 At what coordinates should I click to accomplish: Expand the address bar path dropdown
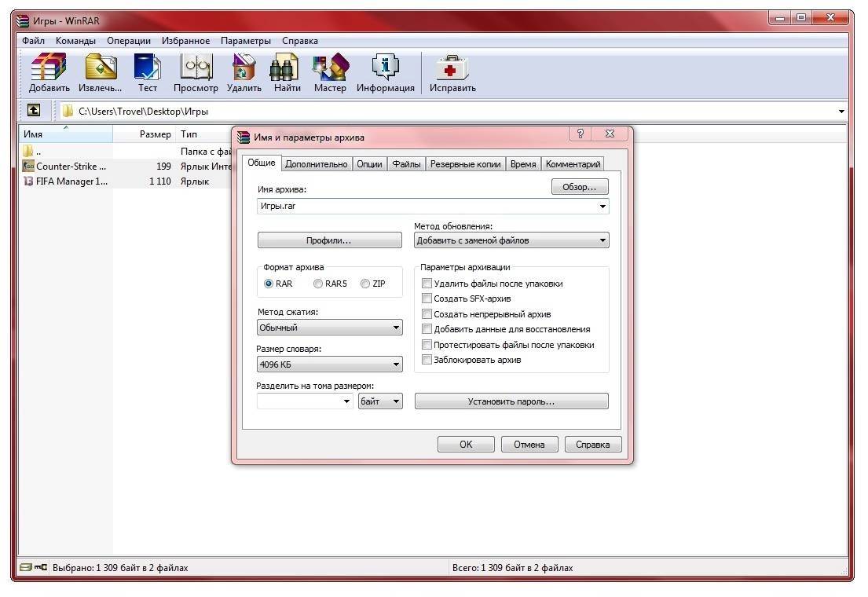841,112
